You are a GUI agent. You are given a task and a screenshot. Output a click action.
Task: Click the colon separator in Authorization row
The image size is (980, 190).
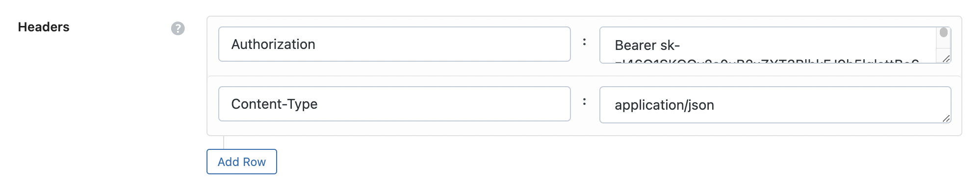click(584, 43)
